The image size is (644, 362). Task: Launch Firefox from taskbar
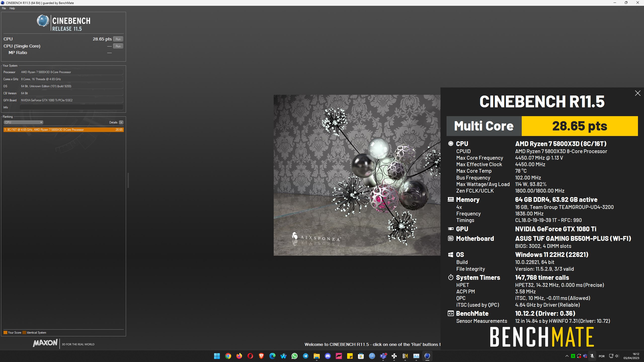[x=239, y=356]
